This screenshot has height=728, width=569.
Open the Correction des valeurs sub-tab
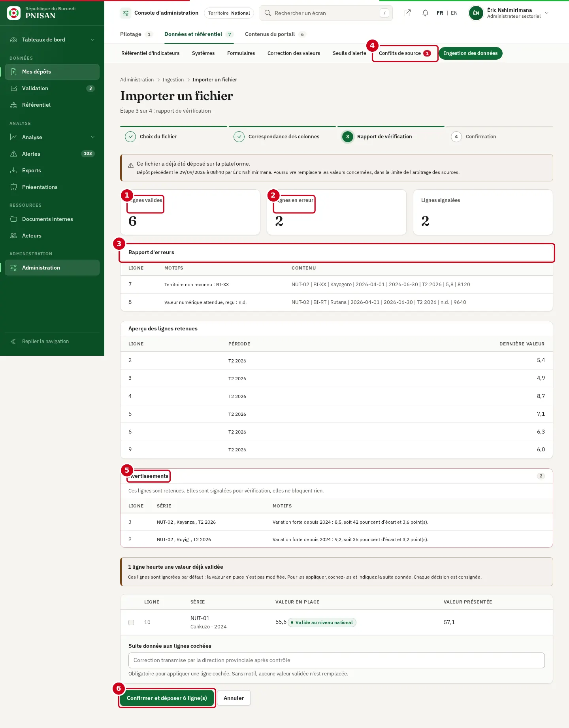point(294,53)
